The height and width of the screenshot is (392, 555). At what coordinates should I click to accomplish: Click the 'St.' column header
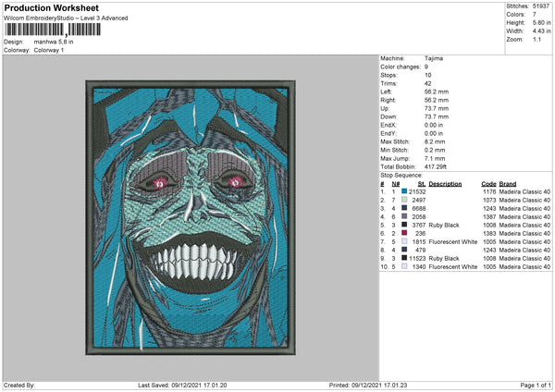click(x=422, y=184)
